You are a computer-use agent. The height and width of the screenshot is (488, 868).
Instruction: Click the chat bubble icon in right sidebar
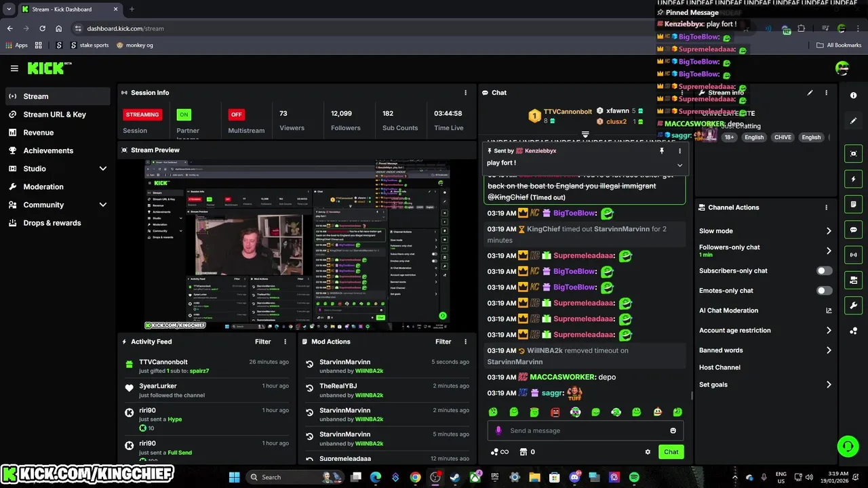[854, 230]
